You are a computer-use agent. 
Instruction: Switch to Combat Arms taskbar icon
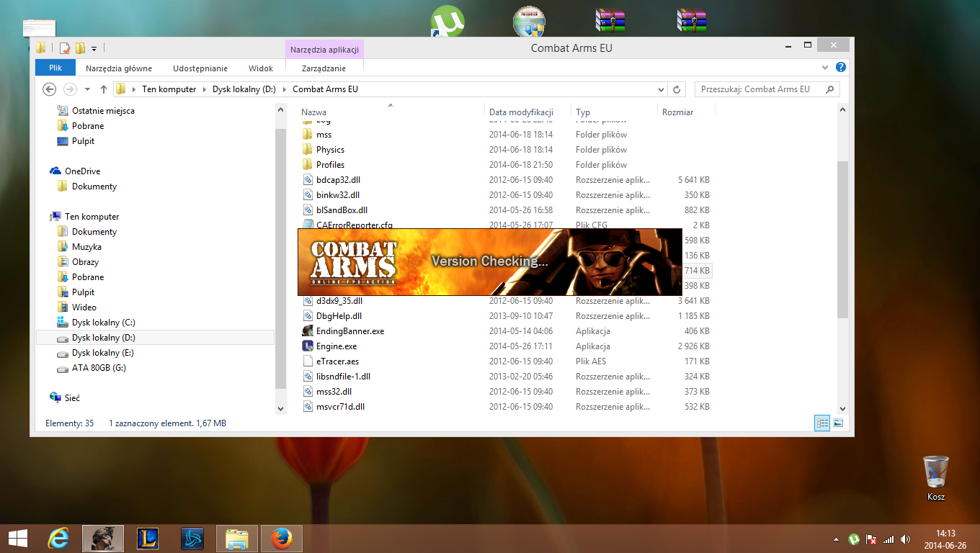[x=103, y=538]
